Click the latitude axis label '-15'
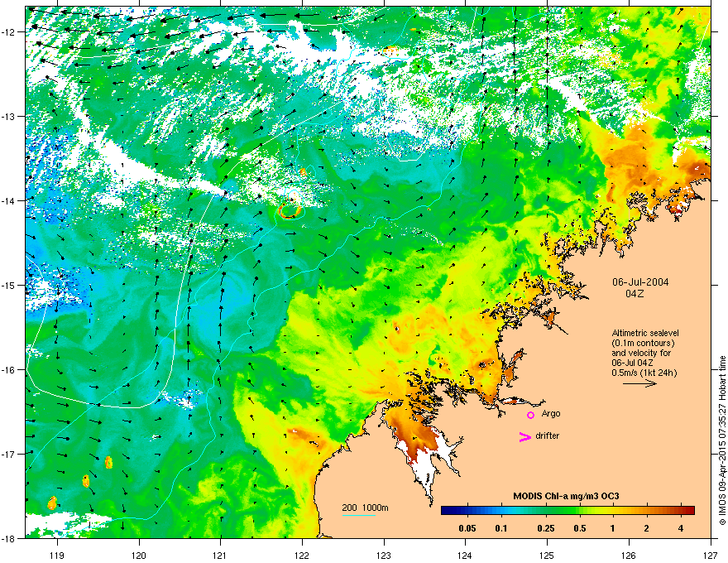728x563 pixels. pyautogui.click(x=10, y=285)
